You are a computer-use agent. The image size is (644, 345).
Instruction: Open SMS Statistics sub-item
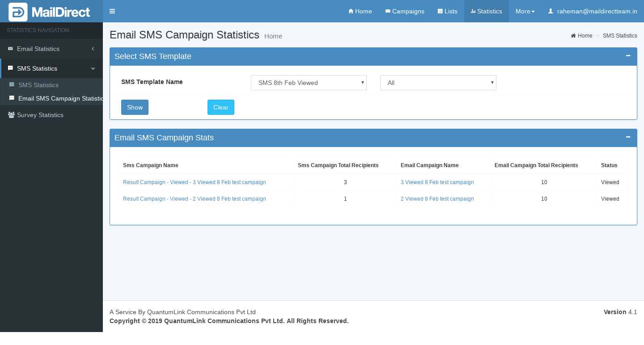38,85
